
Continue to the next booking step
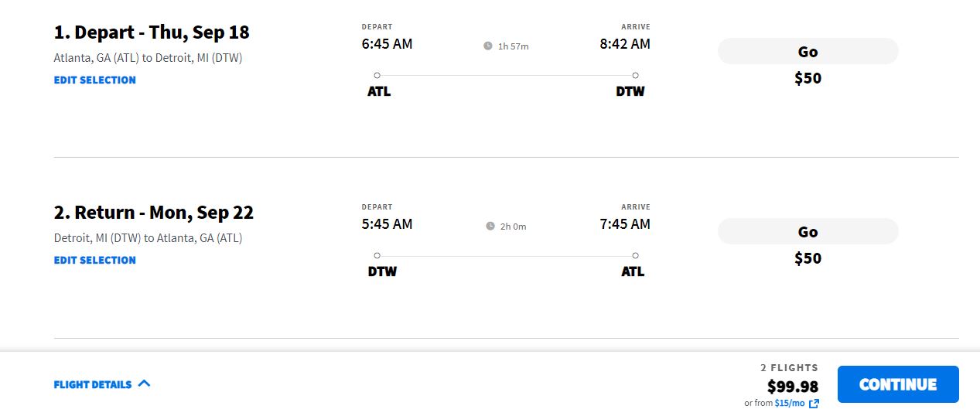coord(898,384)
